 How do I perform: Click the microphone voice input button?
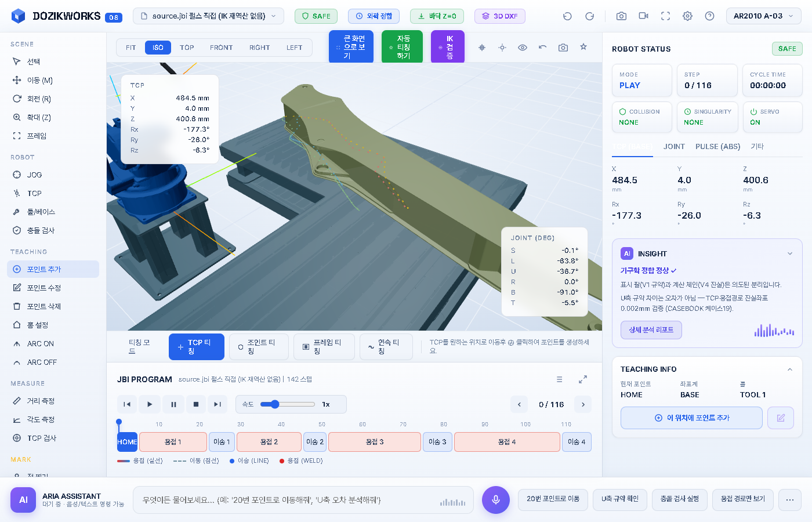tap(496, 500)
